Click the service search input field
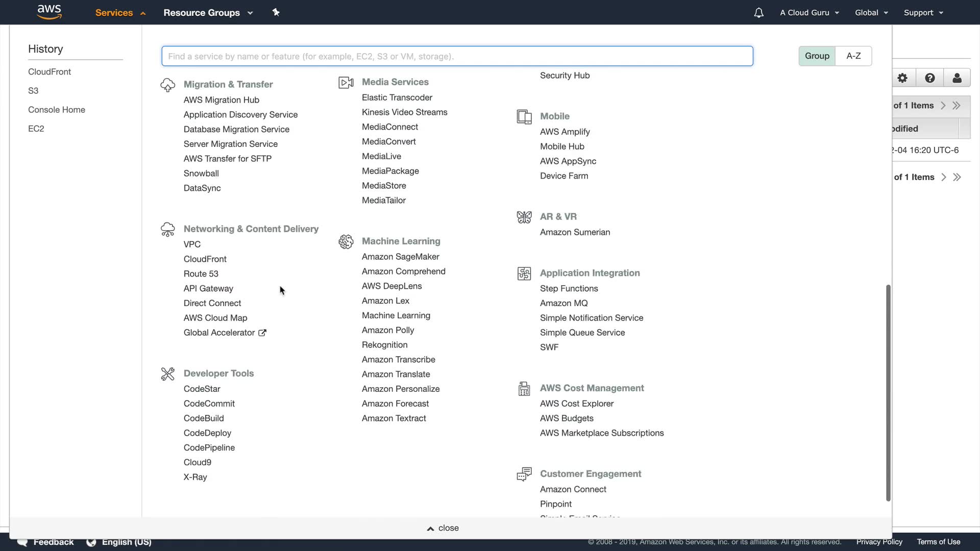This screenshot has width=980, height=551. click(457, 56)
